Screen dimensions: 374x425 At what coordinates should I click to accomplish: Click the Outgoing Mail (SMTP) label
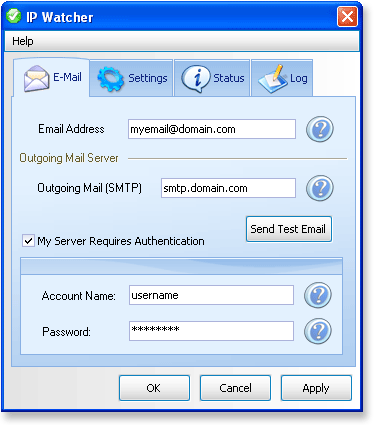89,188
